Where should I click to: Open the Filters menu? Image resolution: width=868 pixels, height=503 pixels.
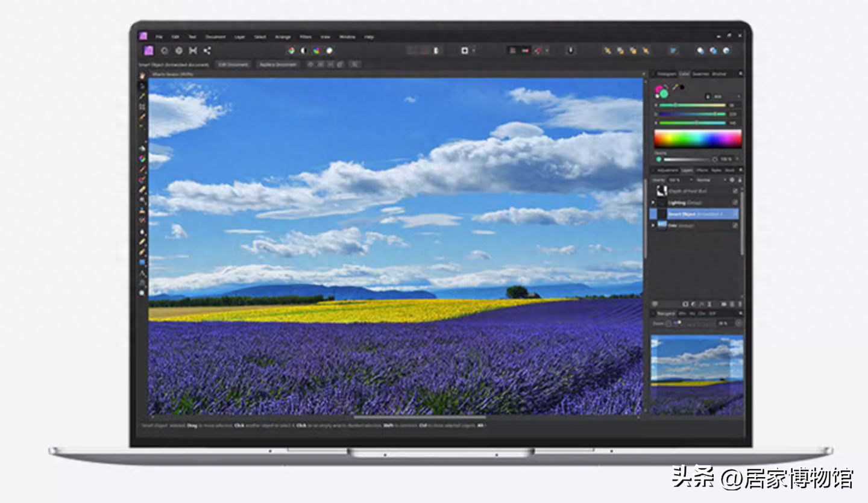(306, 37)
